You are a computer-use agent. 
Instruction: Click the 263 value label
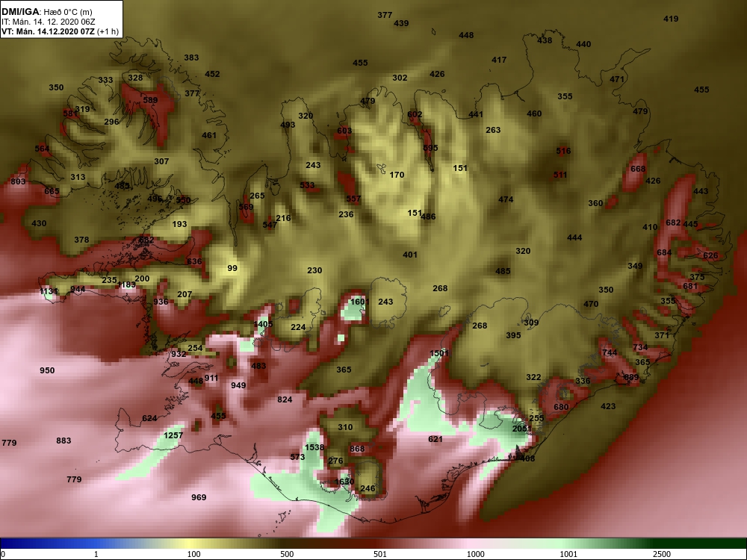[493, 130]
